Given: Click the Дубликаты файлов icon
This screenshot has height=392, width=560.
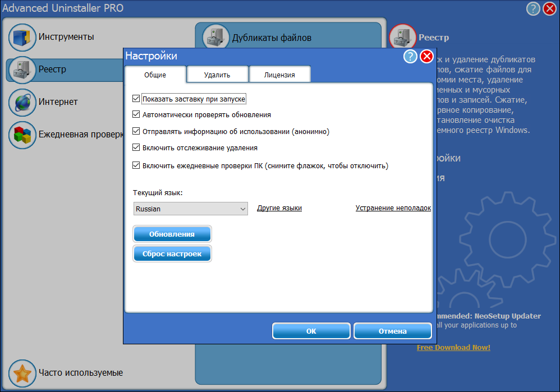Looking at the screenshot, I should coord(216,38).
